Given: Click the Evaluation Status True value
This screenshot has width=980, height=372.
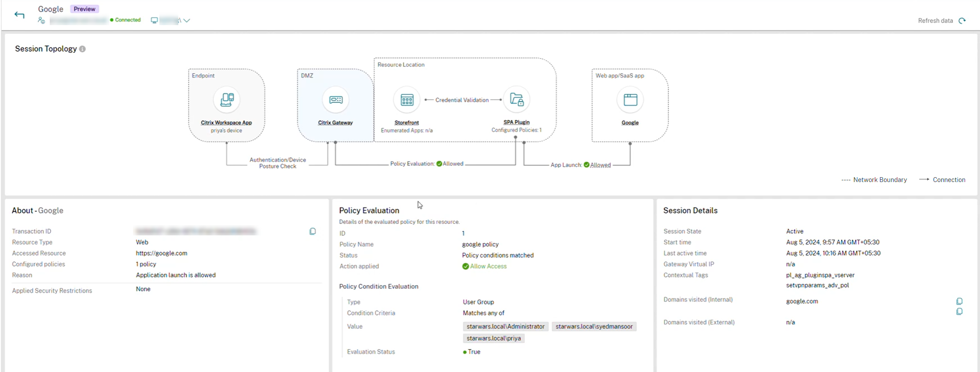Looking at the screenshot, I should 472,352.
